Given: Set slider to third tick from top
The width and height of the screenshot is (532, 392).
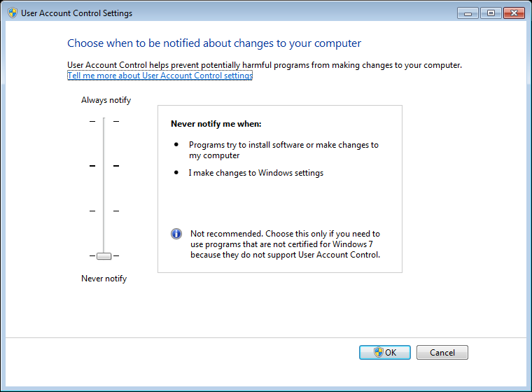Looking at the screenshot, I should pyautogui.click(x=104, y=211).
